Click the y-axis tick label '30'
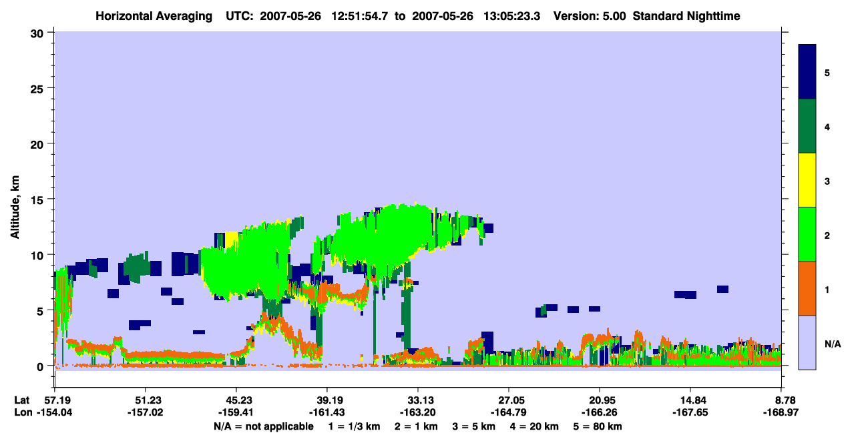 coord(39,33)
